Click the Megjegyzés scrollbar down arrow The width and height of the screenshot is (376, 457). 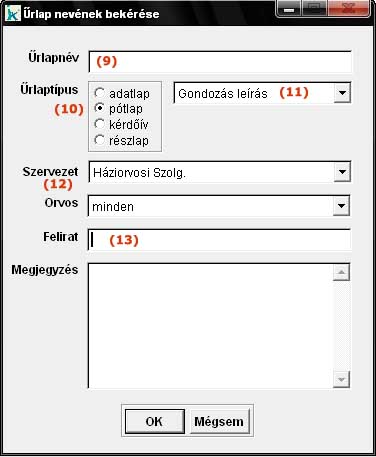341,379
